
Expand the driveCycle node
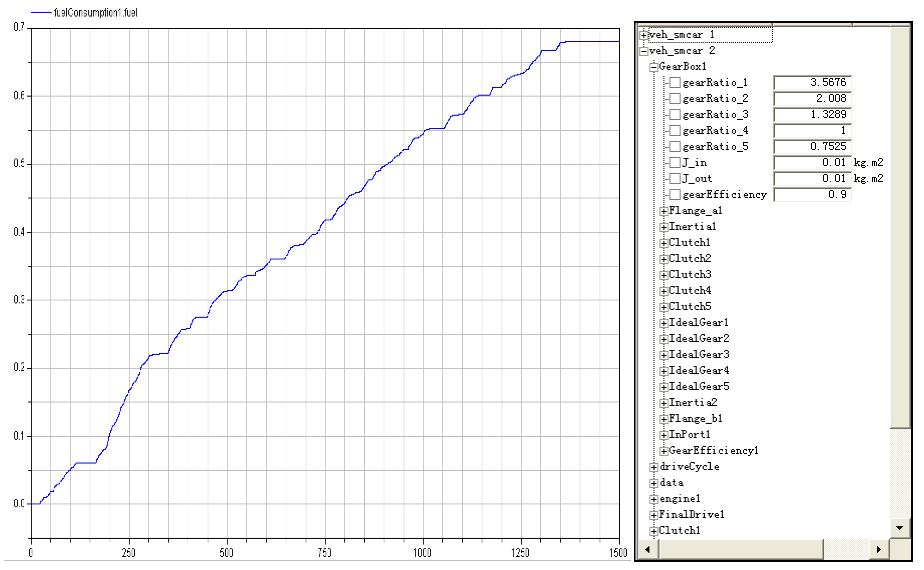tap(654, 467)
